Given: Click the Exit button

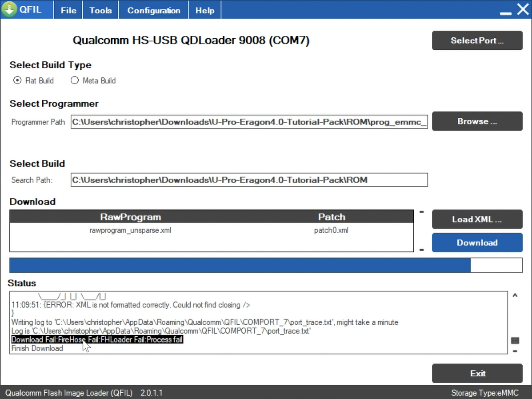Looking at the screenshot, I should (x=477, y=373).
